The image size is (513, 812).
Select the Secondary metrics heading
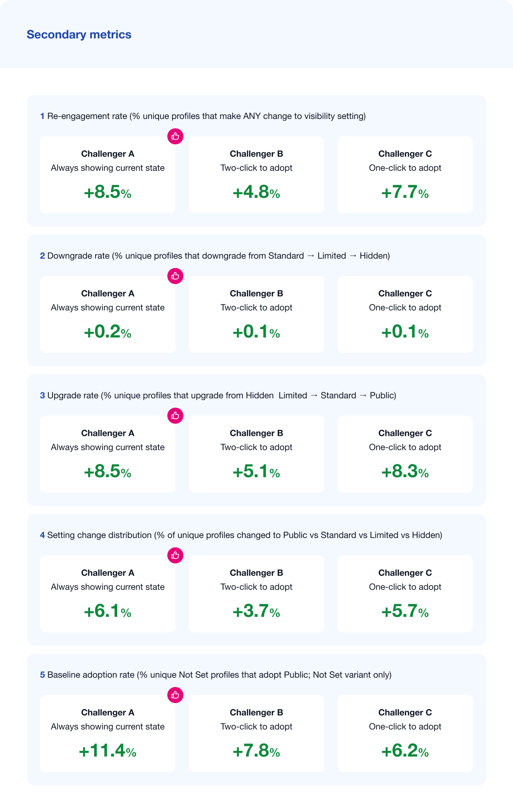(79, 34)
